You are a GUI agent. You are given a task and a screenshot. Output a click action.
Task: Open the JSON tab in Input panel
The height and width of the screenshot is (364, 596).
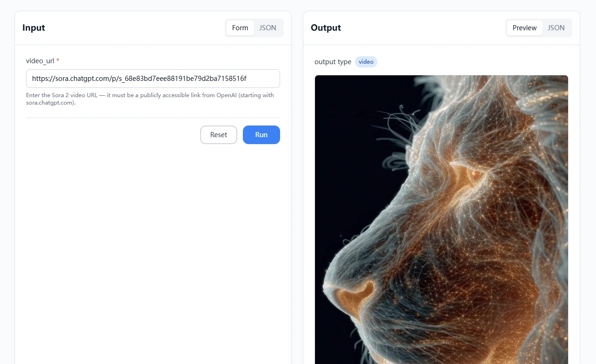click(x=268, y=28)
